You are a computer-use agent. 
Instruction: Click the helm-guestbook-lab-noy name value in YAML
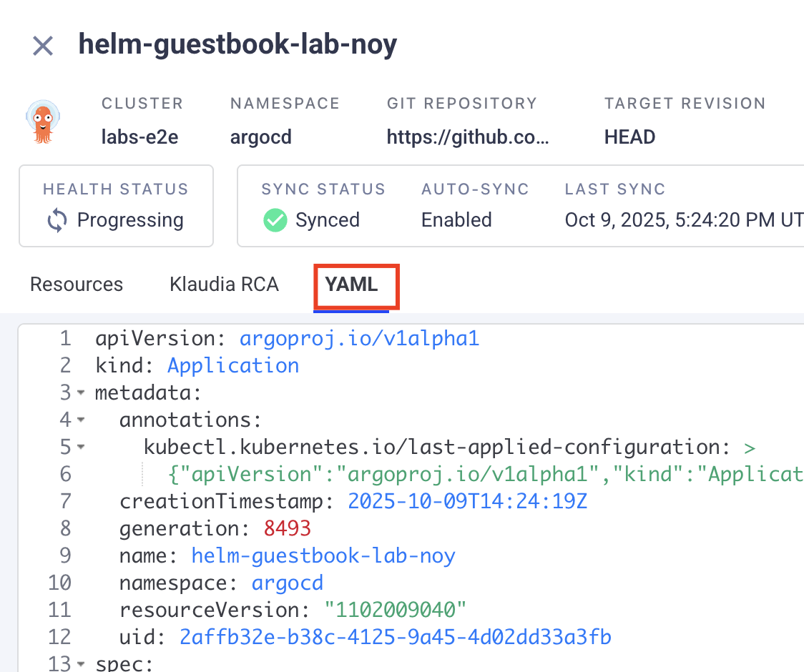click(323, 555)
